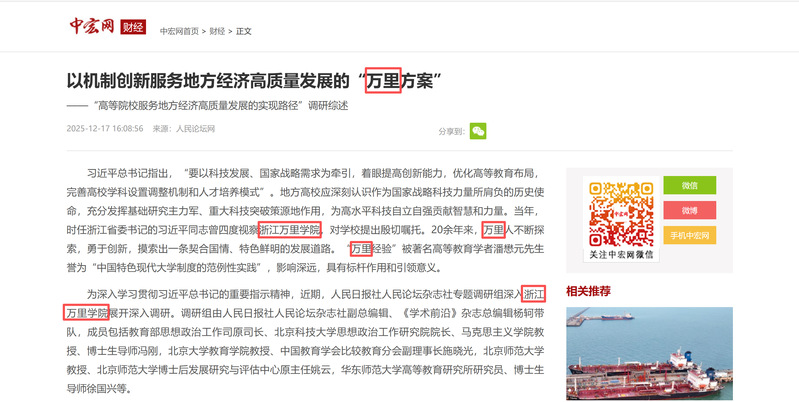Click highlighted 万里 before 经验
This screenshot has width=799, height=402.
click(x=361, y=249)
